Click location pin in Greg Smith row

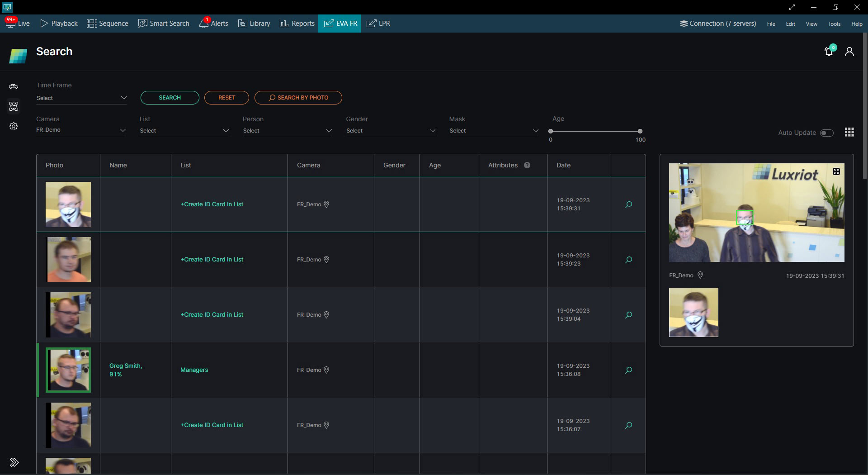[x=326, y=370]
